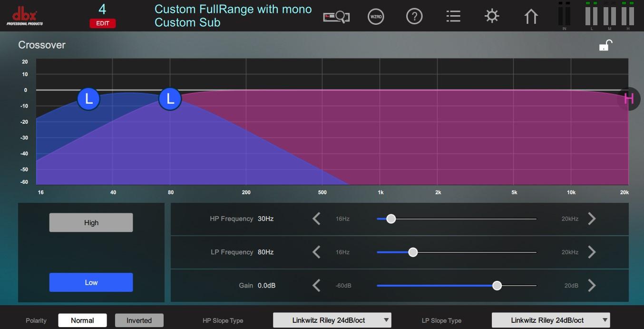Set polarity to Inverted
Image resolution: width=644 pixels, height=329 pixels.
tap(139, 320)
